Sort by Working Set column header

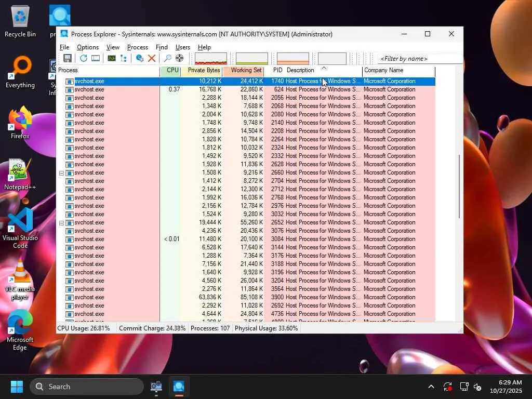[244, 70]
